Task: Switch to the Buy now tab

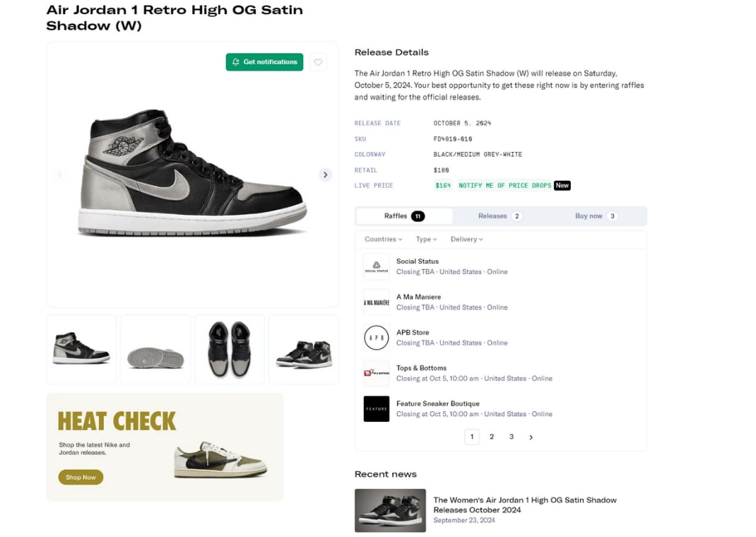Action: (595, 216)
